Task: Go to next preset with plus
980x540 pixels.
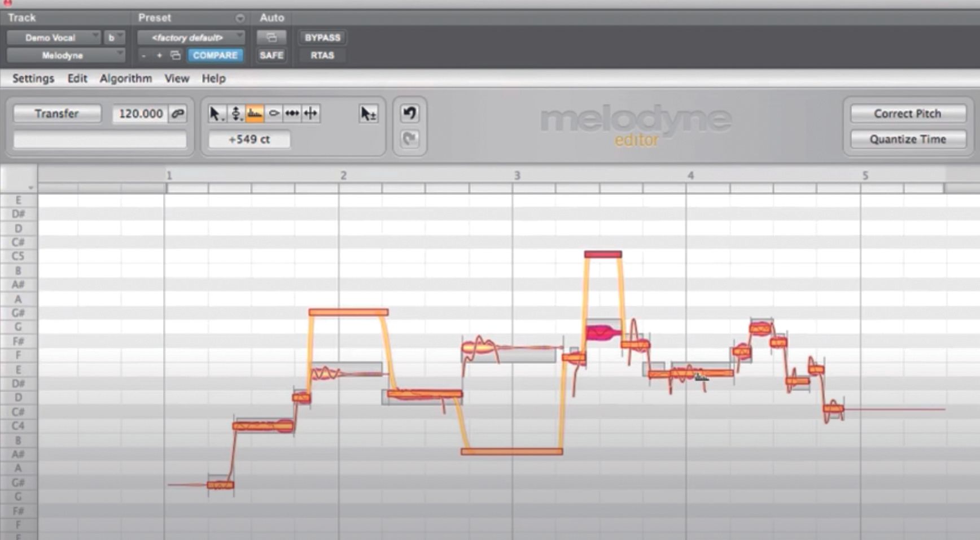Action: click(159, 55)
